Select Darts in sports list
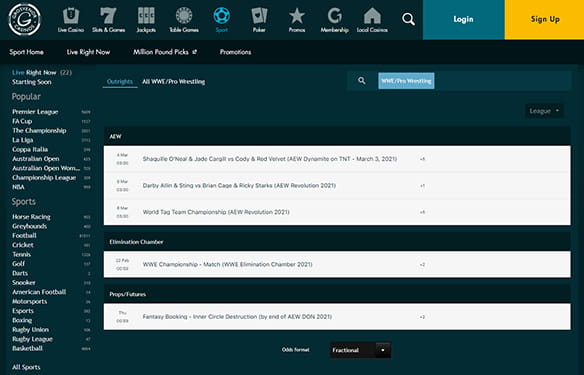This screenshot has height=375, width=584. coord(20,273)
